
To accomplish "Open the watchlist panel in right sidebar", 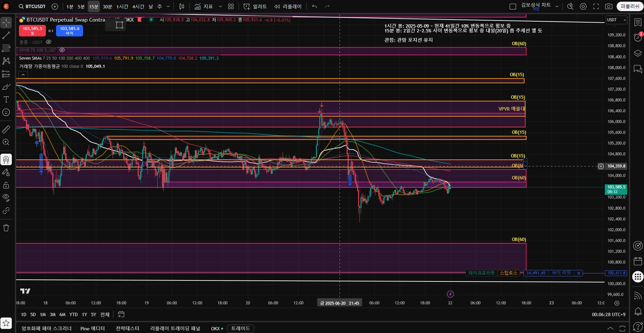I will (x=638, y=22).
